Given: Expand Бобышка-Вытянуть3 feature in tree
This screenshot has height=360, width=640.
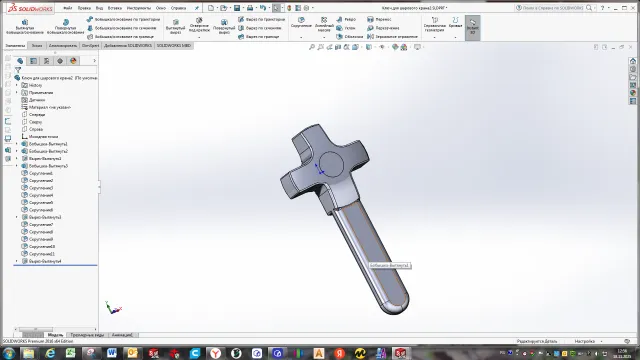Looking at the screenshot, I should tap(17, 166).
